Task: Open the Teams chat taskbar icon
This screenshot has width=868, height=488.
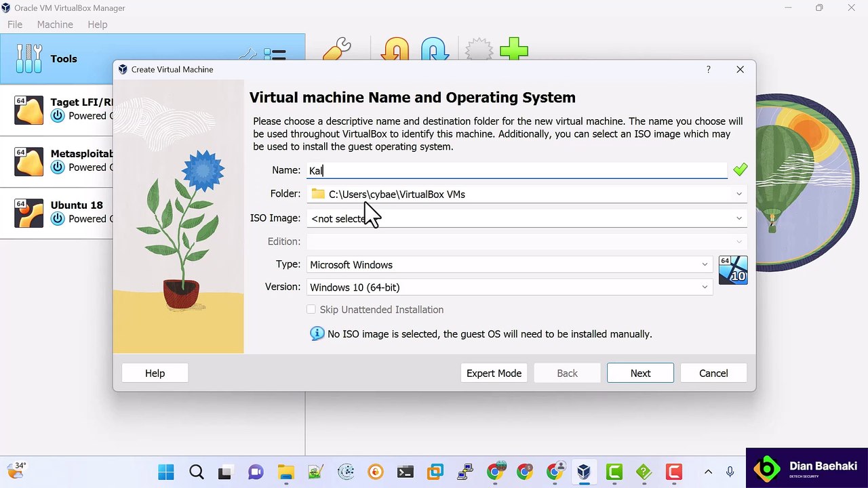Action: pyautogui.click(x=256, y=472)
